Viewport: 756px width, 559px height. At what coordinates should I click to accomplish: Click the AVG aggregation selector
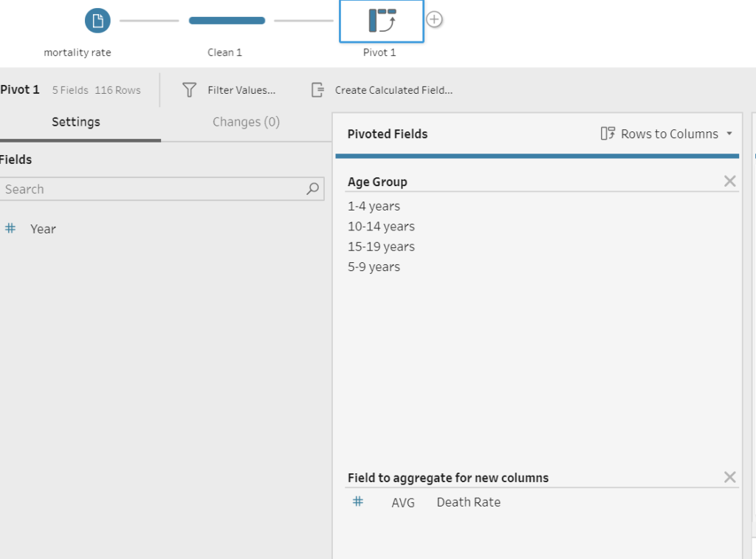coord(403,502)
